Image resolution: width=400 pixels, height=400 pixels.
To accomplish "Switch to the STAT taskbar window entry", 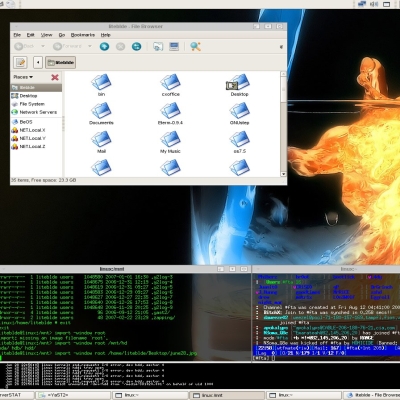I will (17, 395).
